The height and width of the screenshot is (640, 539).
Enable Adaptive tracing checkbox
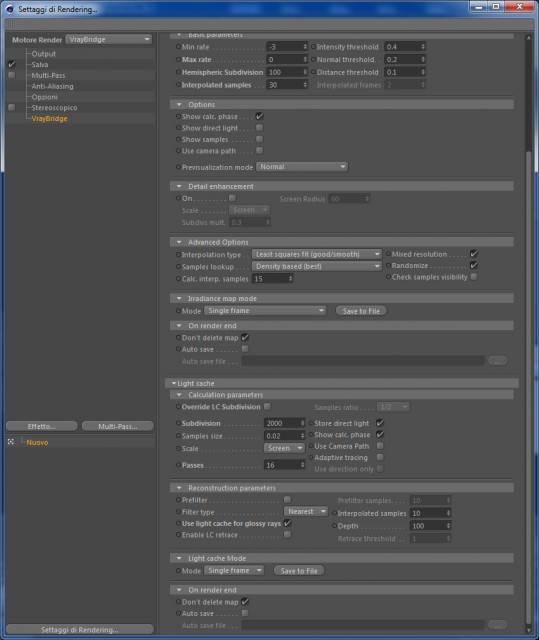click(x=380, y=457)
